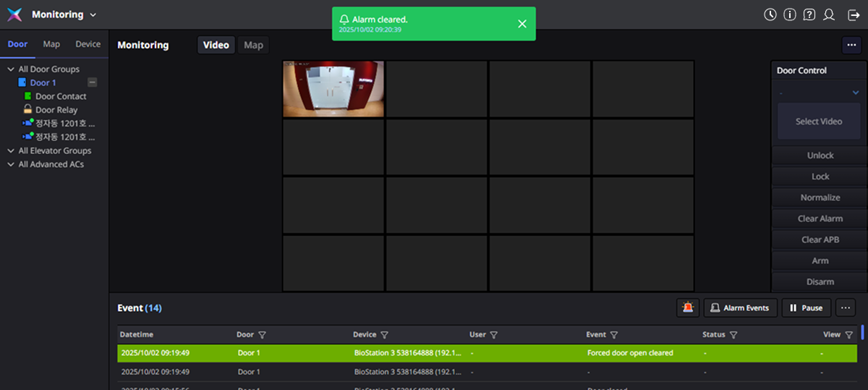Open the Door Control selection dropdown

coord(819,93)
